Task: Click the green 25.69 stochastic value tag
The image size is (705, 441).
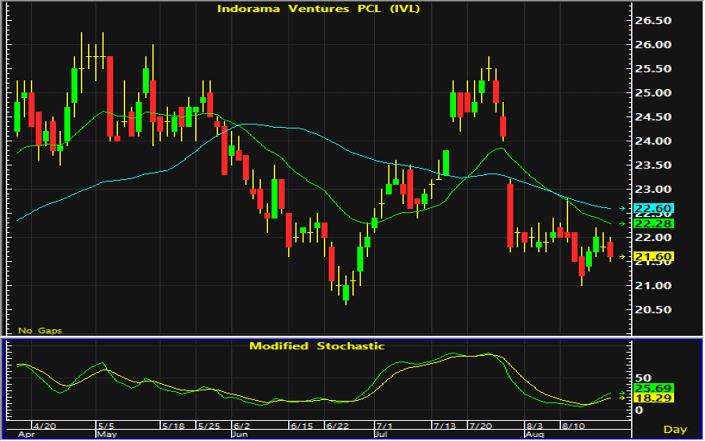Action: point(653,388)
